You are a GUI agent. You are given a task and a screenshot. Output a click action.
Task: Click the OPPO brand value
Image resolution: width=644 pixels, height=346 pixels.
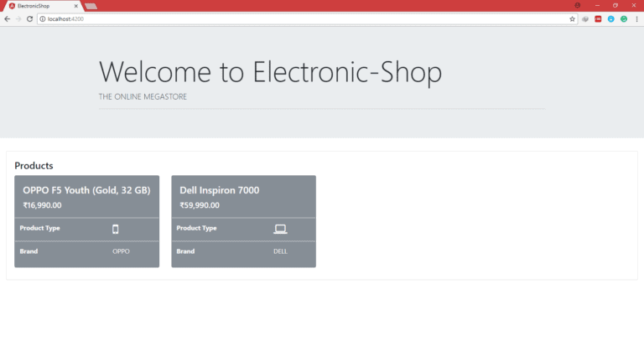coord(121,251)
